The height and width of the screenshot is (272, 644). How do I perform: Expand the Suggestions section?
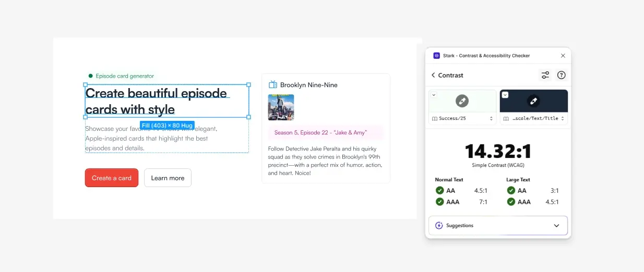point(556,226)
